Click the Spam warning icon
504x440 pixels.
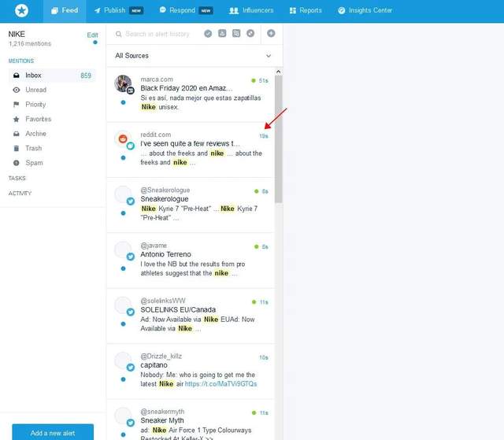(16, 163)
